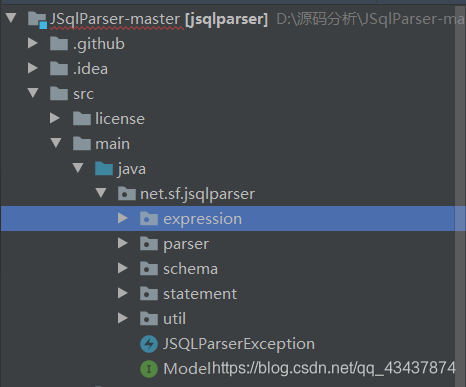Select the java source folder name
Viewport: 466px width, 387px height.
[x=131, y=169]
